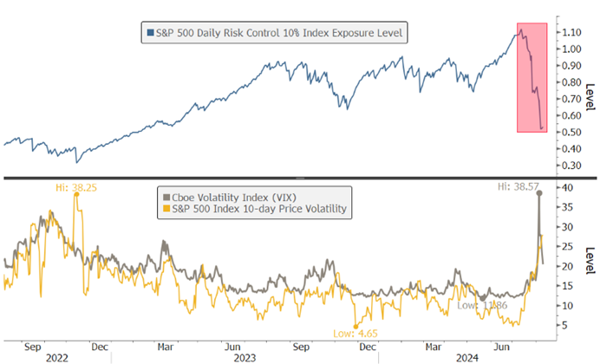This screenshot has height=364, width=600.
Task: Select the S&P 500 Index 10-day Price Volatility label
Action: click(259, 209)
